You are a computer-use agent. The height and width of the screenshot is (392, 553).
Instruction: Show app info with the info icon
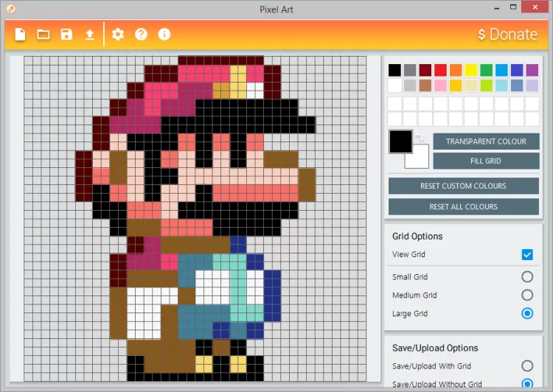point(164,34)
